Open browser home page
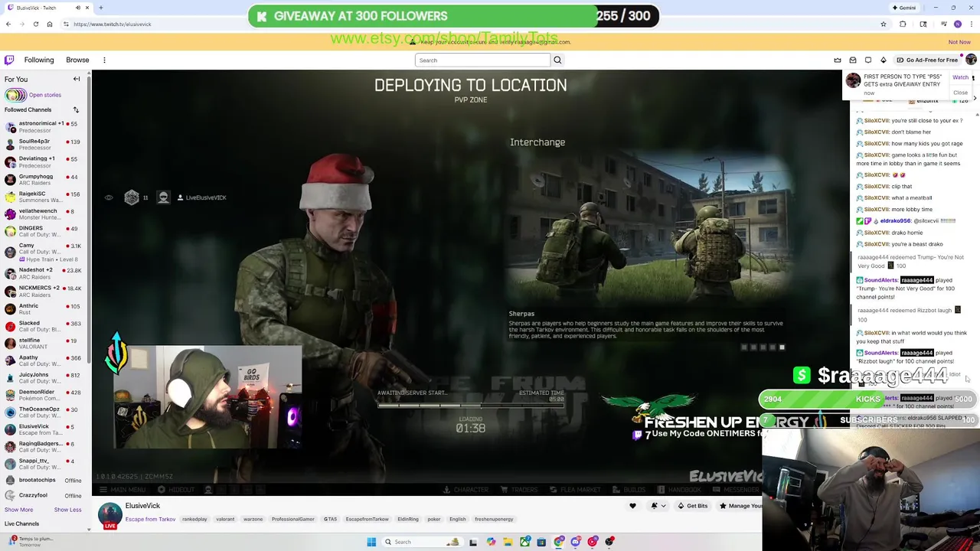980x551 pixels. pyautogui.click(x=50, y=24)
